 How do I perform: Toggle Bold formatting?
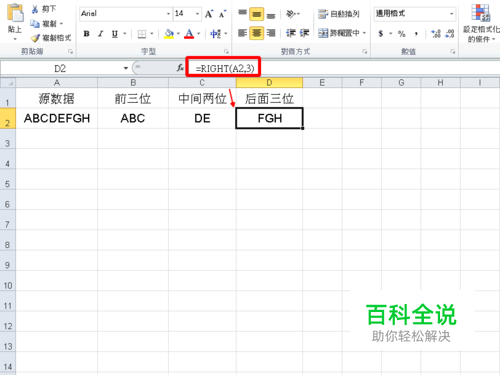click(x=87, y=34)
